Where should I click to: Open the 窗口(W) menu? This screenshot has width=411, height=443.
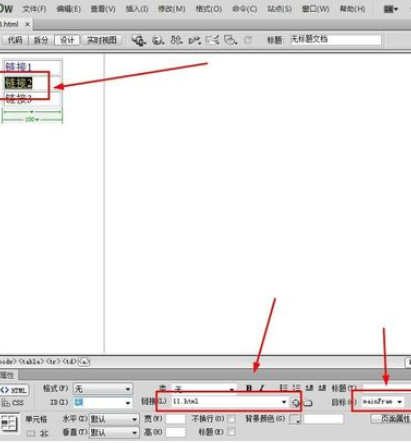[x=315, y=9]
